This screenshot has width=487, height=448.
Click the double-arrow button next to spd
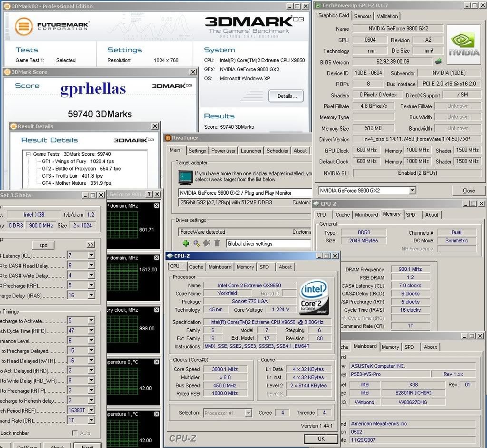tap(90, 245)
